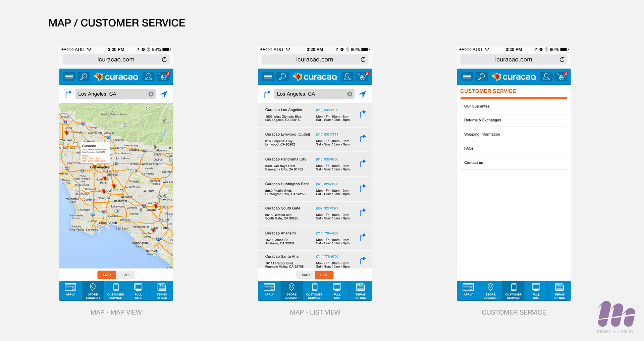
Task: Tap Apply icon in Map View bottom bar
Action: pos(70,290)
